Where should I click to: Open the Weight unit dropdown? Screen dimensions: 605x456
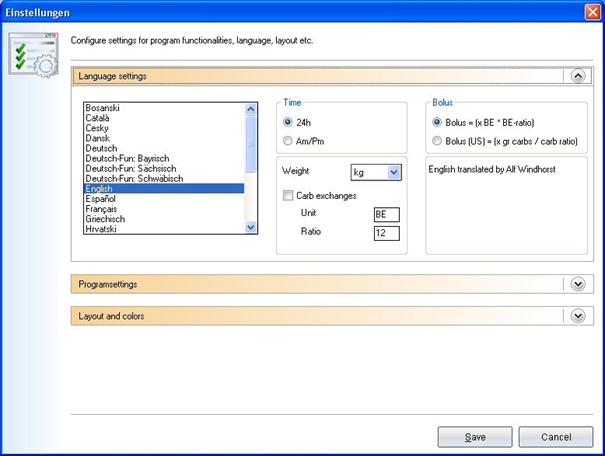(393, 172)
